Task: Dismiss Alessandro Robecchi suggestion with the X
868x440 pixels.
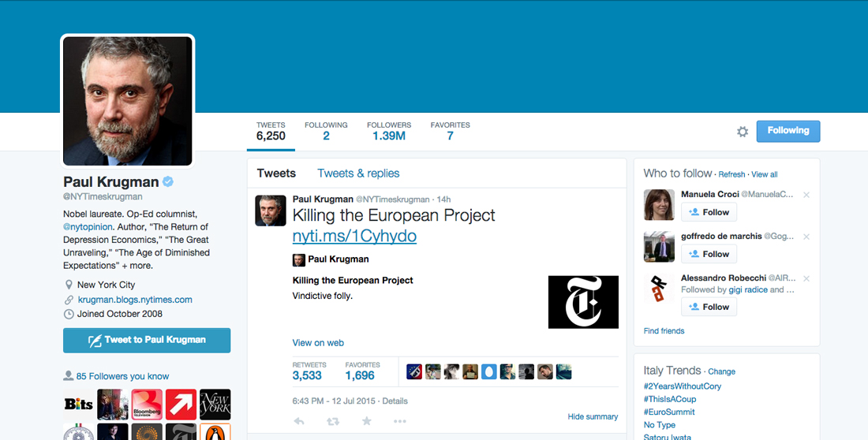Action: click(x=806, y=278)
